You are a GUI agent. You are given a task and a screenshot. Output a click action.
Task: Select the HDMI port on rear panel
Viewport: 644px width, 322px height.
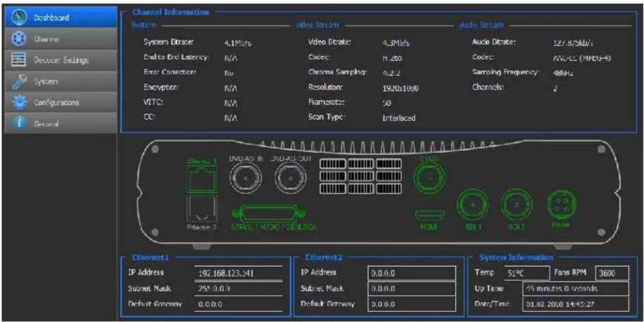(x=429, y=216)
